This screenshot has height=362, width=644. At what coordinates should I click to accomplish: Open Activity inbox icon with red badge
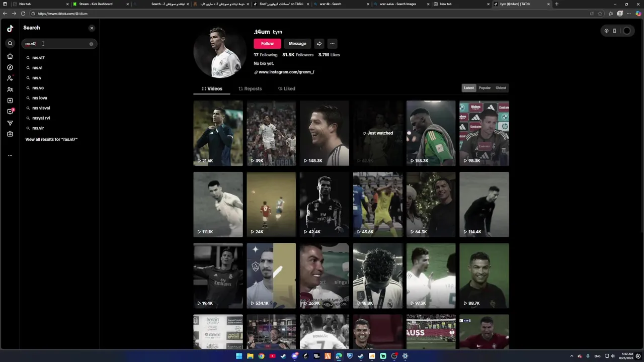(11, 111)
